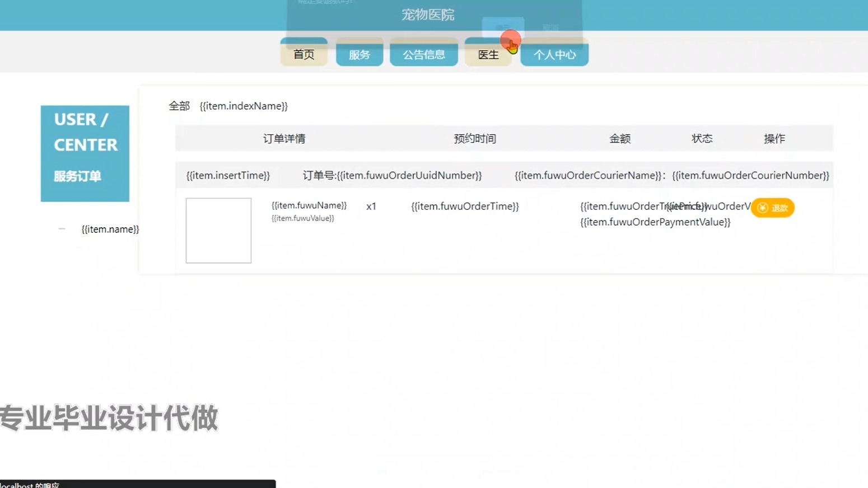Click the orange 退款 refund button
The width and height of the screenshot is (868, 488).
(773, 208)
